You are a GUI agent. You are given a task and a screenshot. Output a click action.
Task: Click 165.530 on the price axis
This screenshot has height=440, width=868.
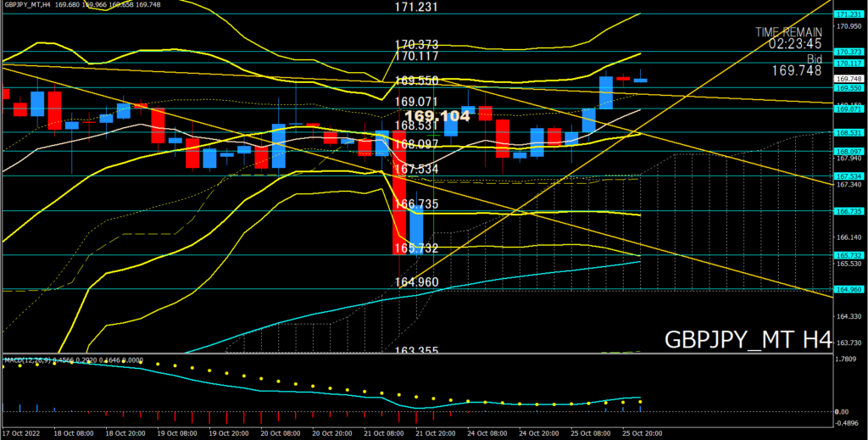pos(849,264)
